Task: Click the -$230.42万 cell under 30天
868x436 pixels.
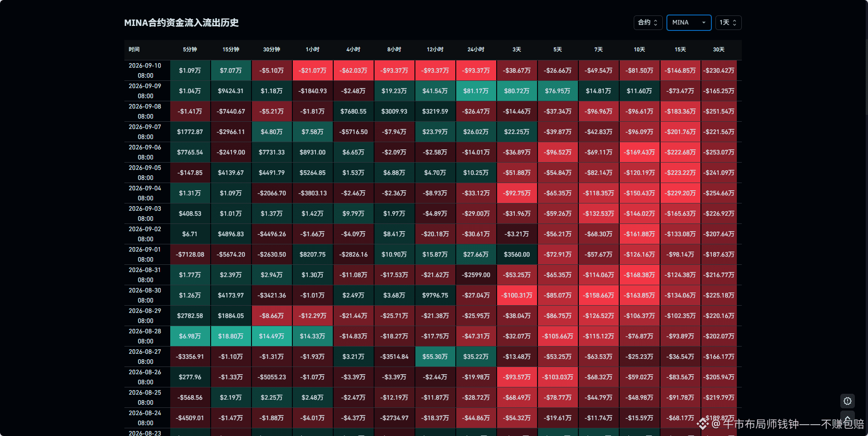Action: point(719,70)
